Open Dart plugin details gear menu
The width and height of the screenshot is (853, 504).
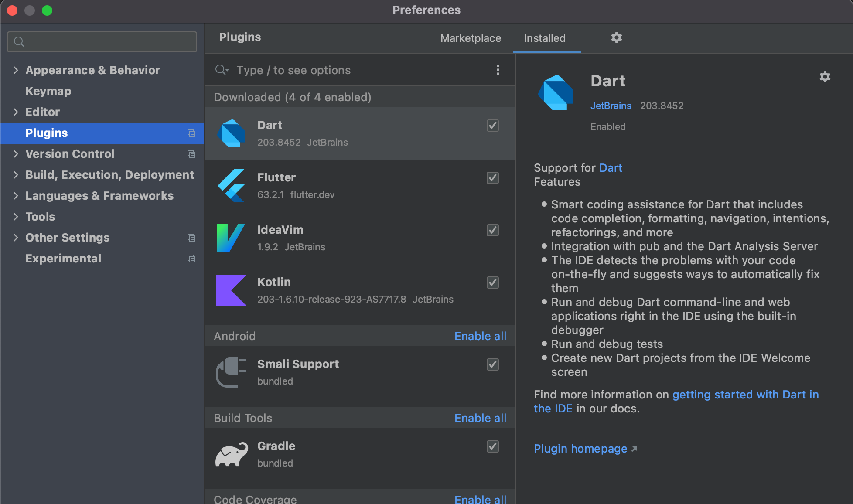pyautogui.click(x=825, y=77)
